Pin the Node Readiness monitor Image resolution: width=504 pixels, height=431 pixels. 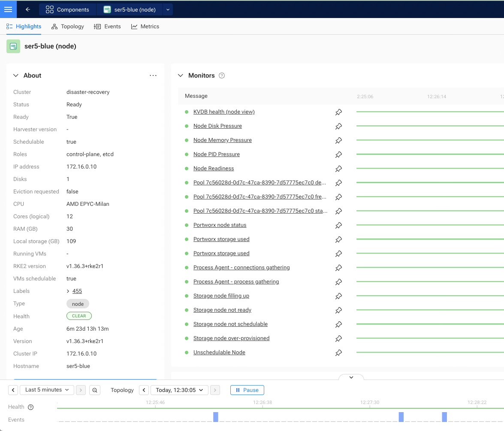338,169
